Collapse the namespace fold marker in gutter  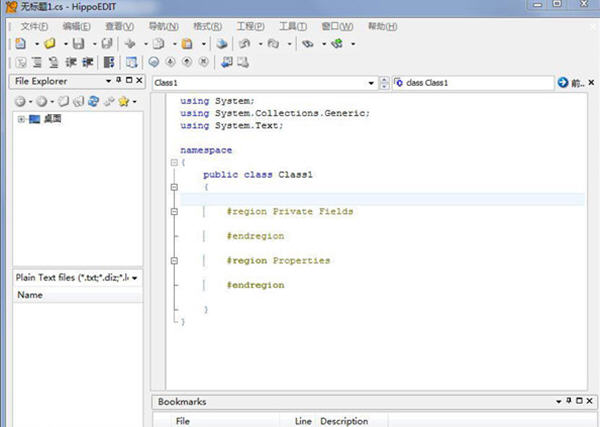[173, 162]
